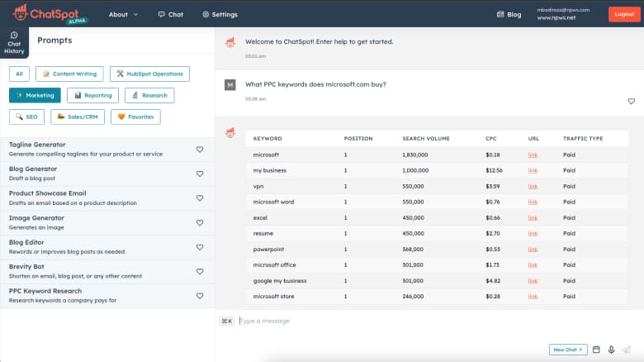The height and width of the screenshot is (362, 644).
Task: Open the link for microsoft word keyword
Action: [x=533, y=202]
